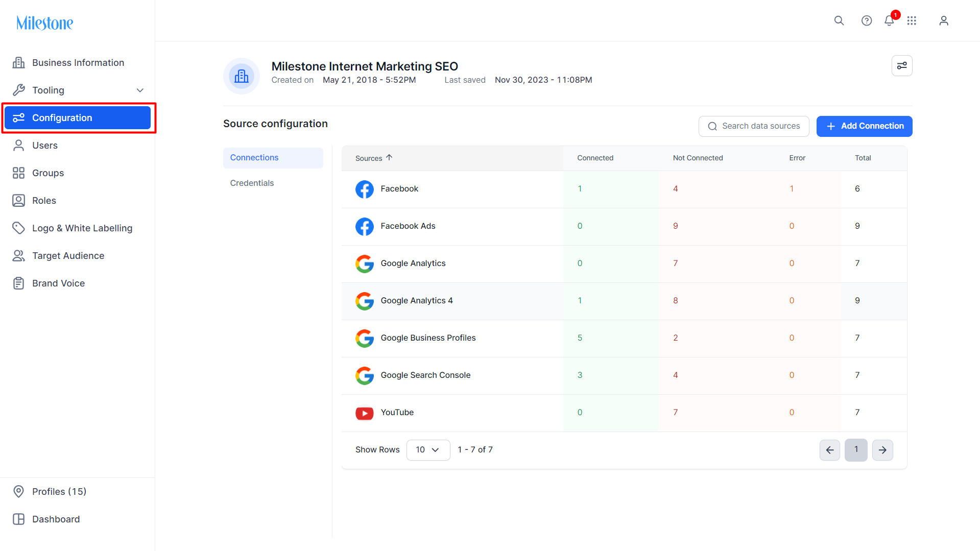Click the Error column header

coord(797,158)
